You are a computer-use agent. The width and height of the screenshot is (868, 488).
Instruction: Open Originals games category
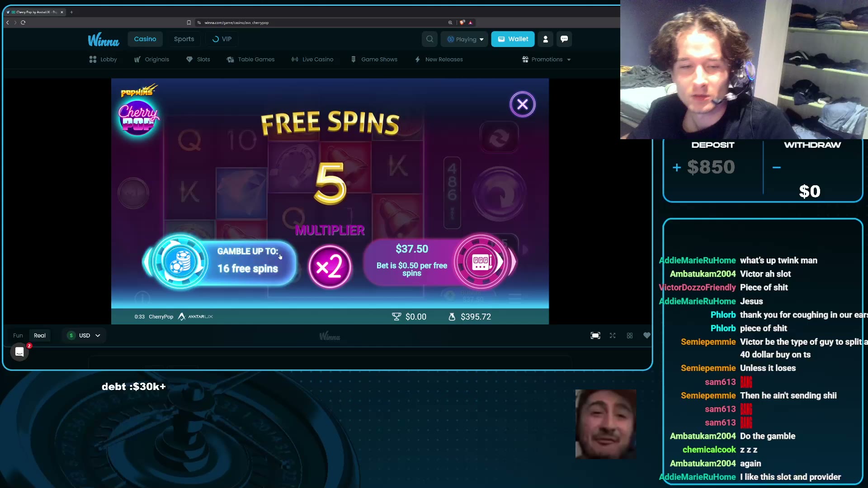coord(151,59)
